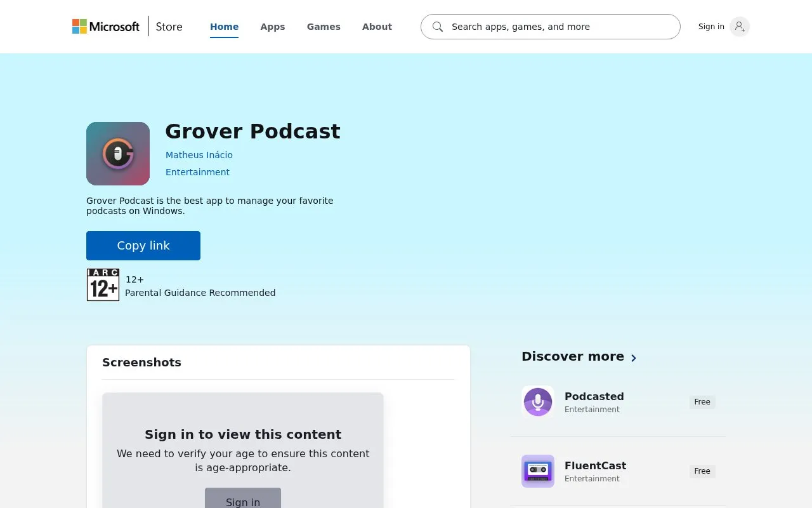This screenshot has height=508, width=812.
Task: Click 'Sign in to view this content' heading
Action: 243,434
